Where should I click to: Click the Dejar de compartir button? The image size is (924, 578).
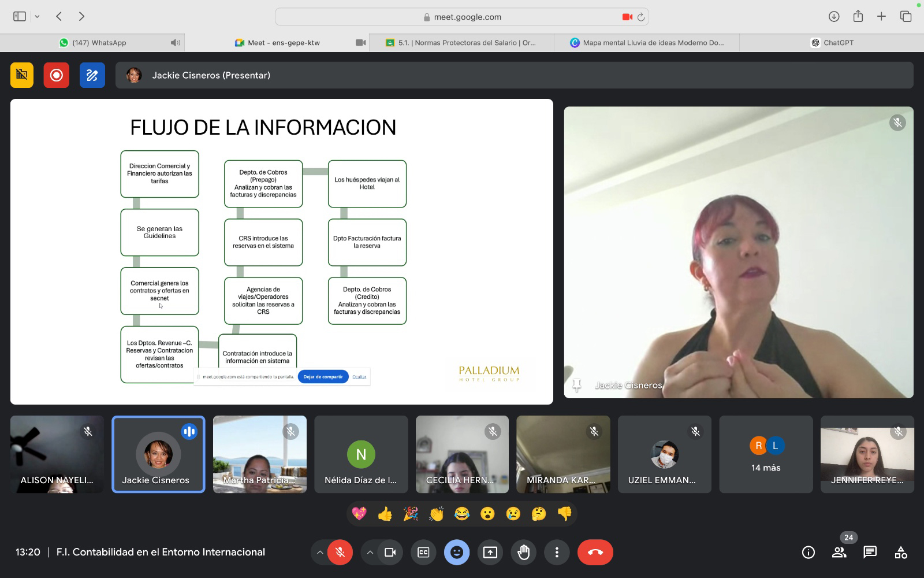point(323,377)
